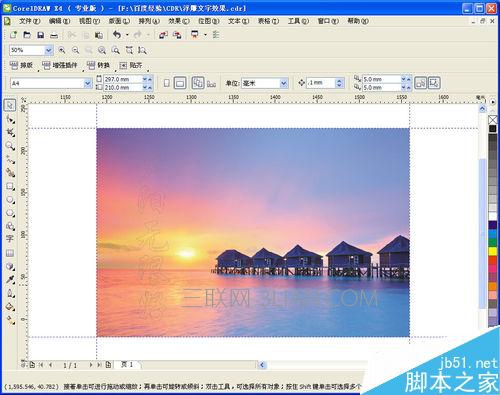
Task: Zoom to page width icon
Action: [129, 50]
